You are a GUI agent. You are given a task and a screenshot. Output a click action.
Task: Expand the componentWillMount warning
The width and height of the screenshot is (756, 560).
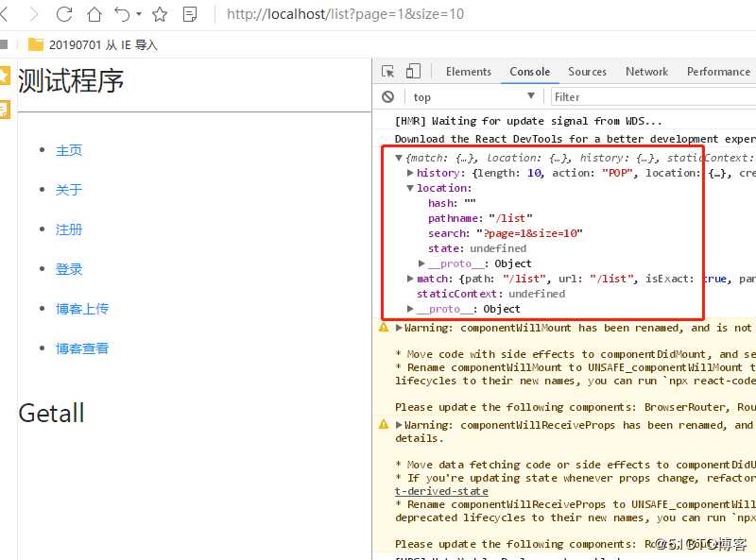399,328
